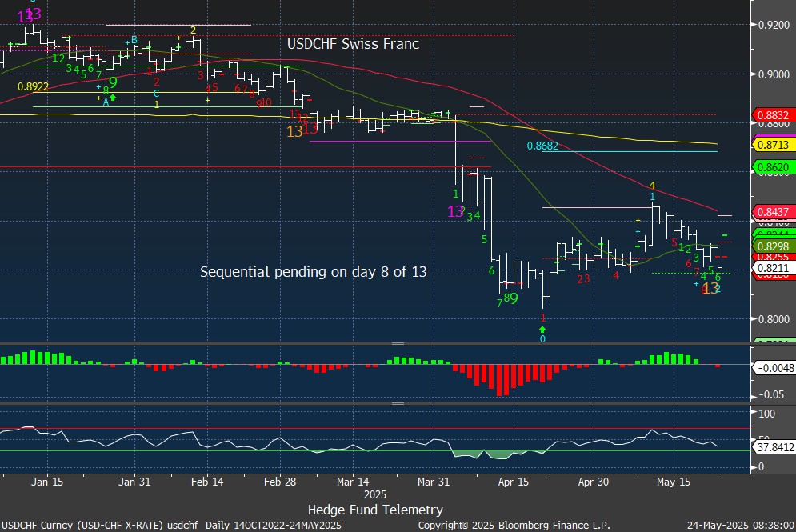Image resolution: width=796 pixels, height=532 pixels.
Task: Select the yellow 0.8713 price tag
Action: pos(773,145)
